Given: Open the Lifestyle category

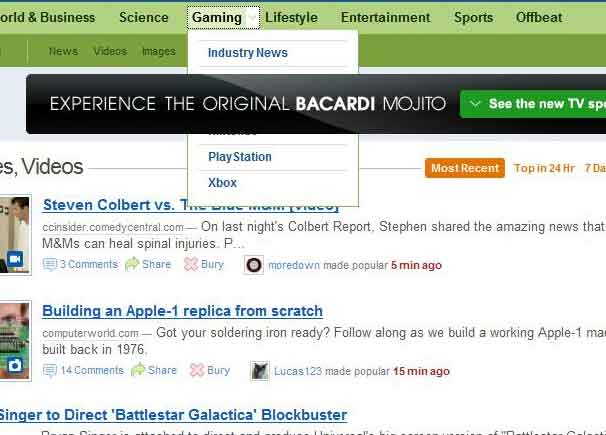Looking at the screenshot, I should 291,17.
